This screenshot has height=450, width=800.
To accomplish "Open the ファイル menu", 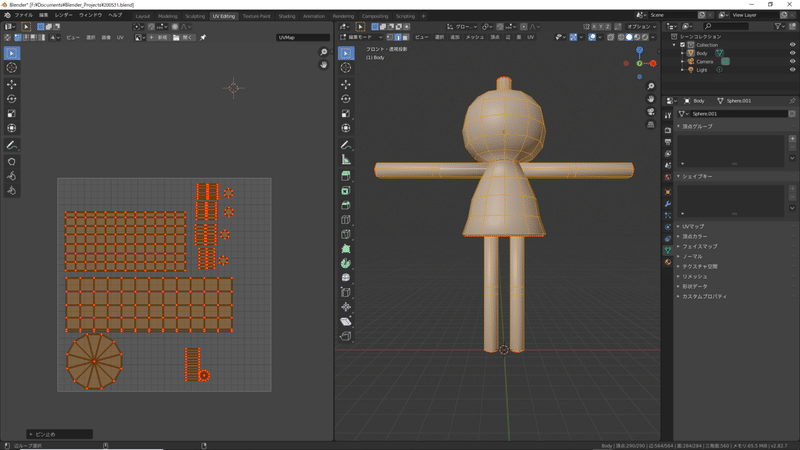I will pos(23,16).
